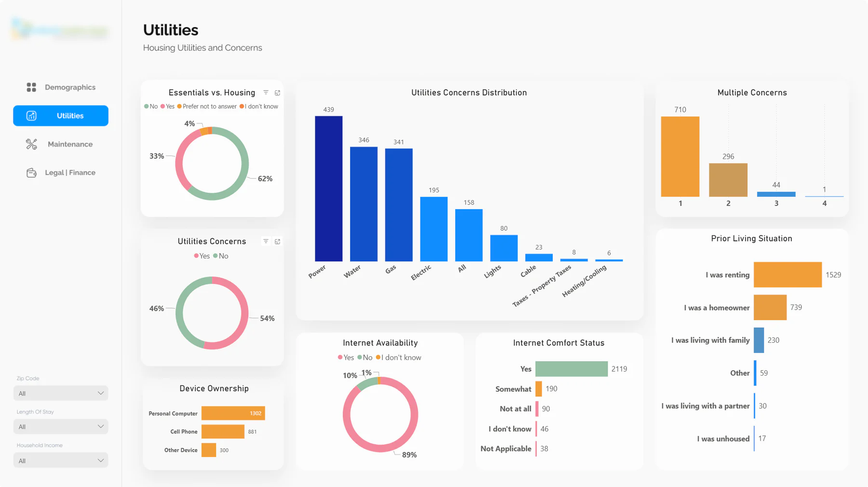Select Multiple Concerns bar 2 valued 296
Viewport: 868px width, 487px height.
pyautogui.click(x=728, y=180)
